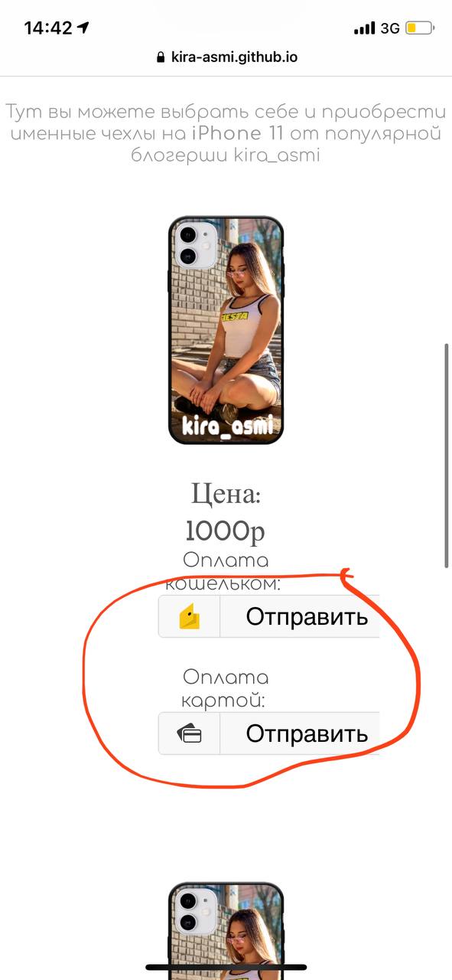
Task: Click the Оплата кошельком label
Action: [x=226, y=572]
